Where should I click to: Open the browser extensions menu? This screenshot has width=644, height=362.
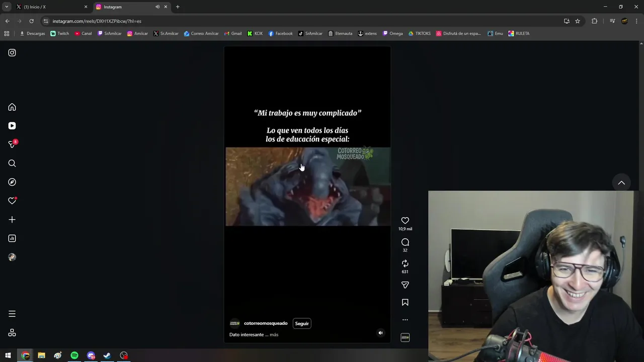[594, 21]
